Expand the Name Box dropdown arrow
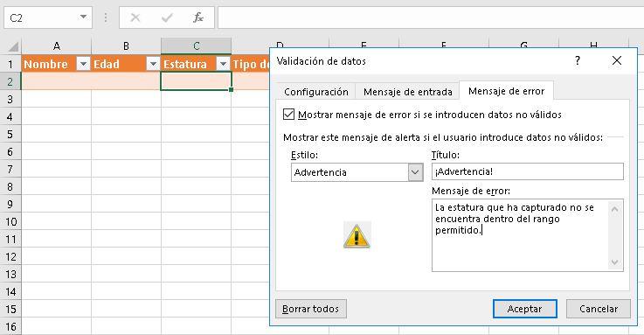The height and width of the screenshot is (335, 644). [83, 17]
